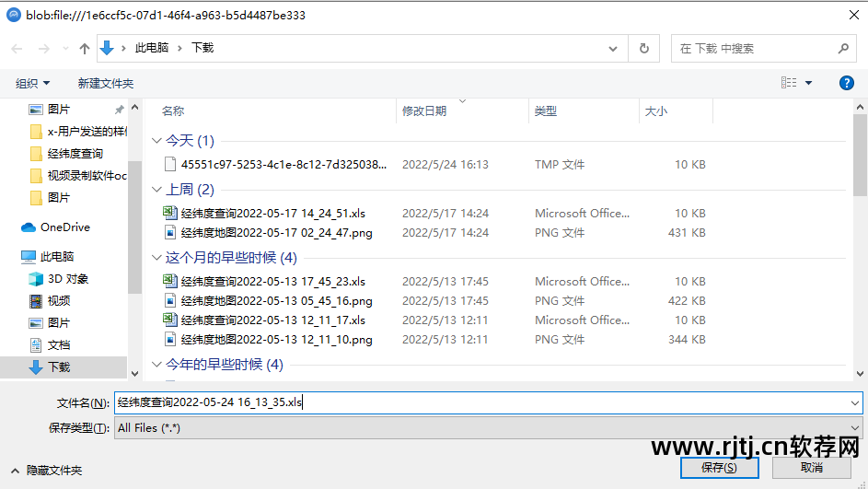This screenshot has width=868, height=489.
Task: Close the save dialog window
Action: tap(853, 15)
